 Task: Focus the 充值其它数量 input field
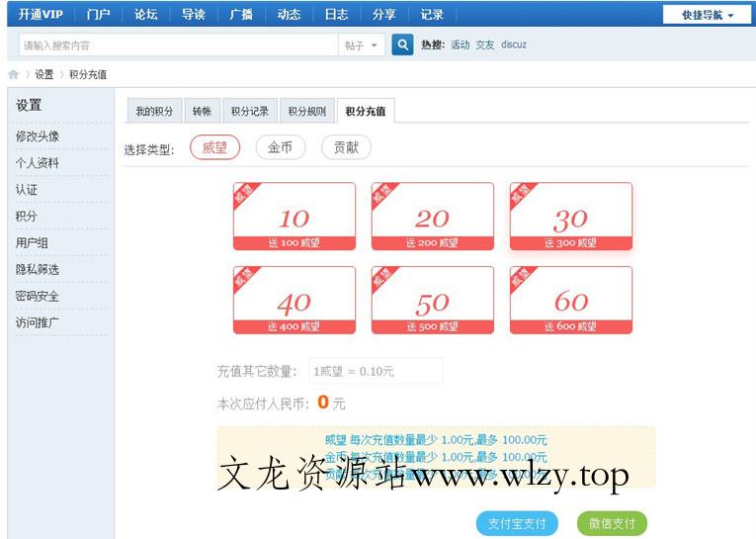tap(376, 371)
